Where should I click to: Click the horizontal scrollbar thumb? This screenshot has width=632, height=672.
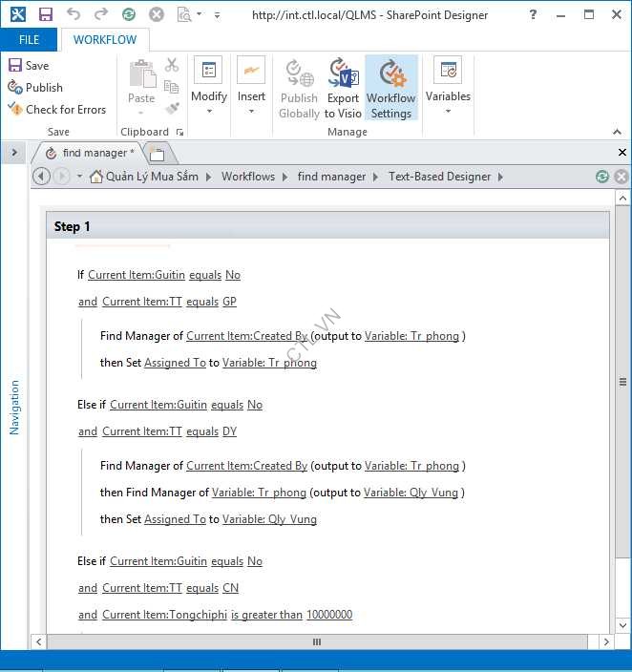316,642
